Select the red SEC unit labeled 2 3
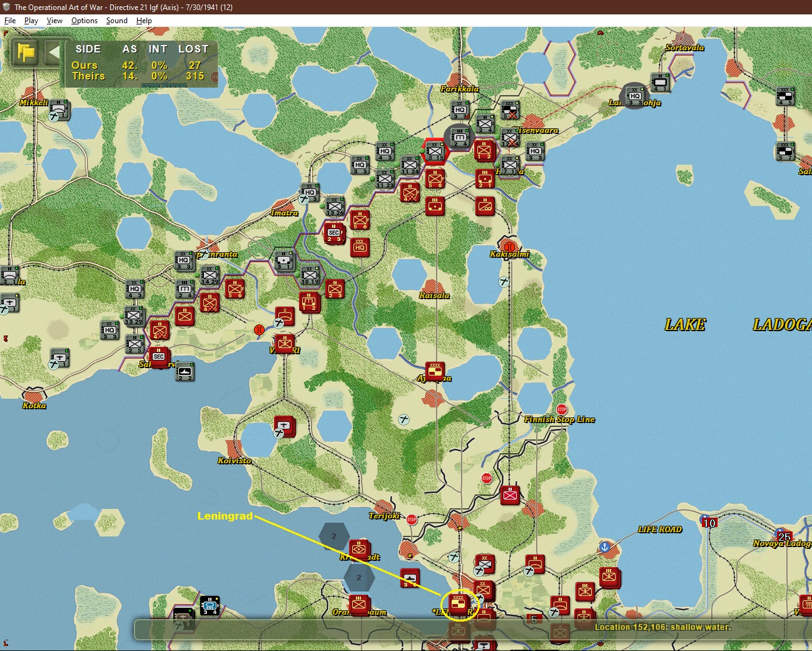Viewport: 812px width, 651px height. click(335, 233)
